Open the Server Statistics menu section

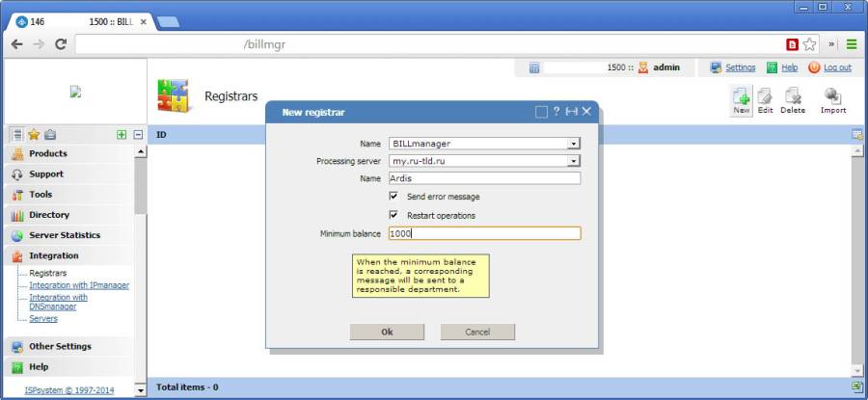pos(64,235)
